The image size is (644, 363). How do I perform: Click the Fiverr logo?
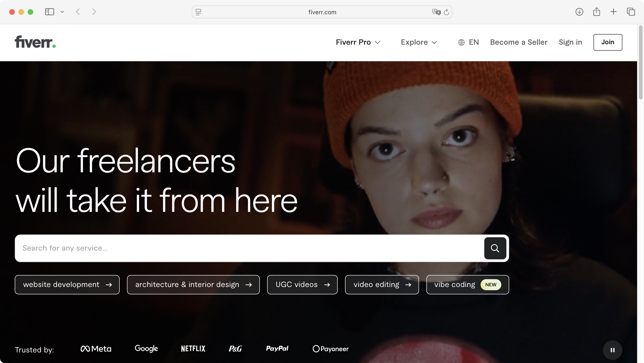pyautogui.click(x=35, y=42)
